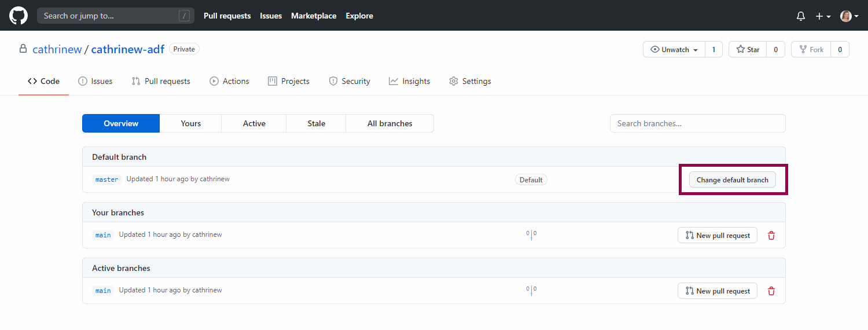Open the notifications bell
Image resolution: width=868 pixels, height=330 pixels.
(801, 16)
